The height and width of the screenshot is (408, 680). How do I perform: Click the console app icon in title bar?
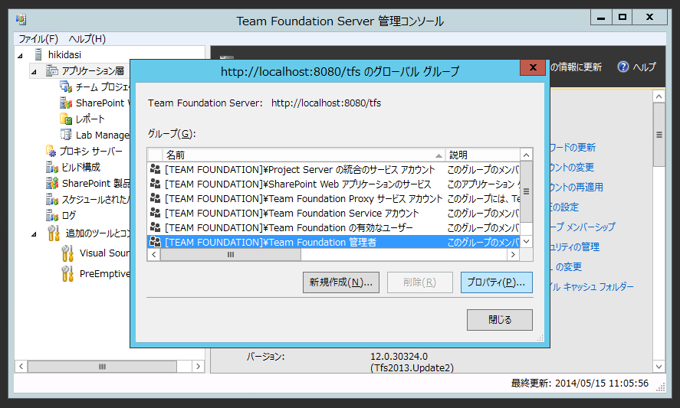pos(21,20)
